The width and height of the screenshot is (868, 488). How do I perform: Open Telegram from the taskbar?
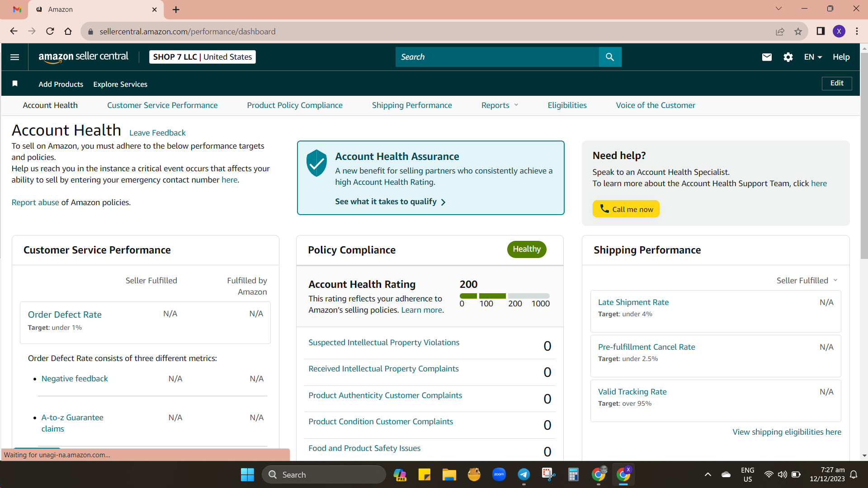(x=524, y=474)
